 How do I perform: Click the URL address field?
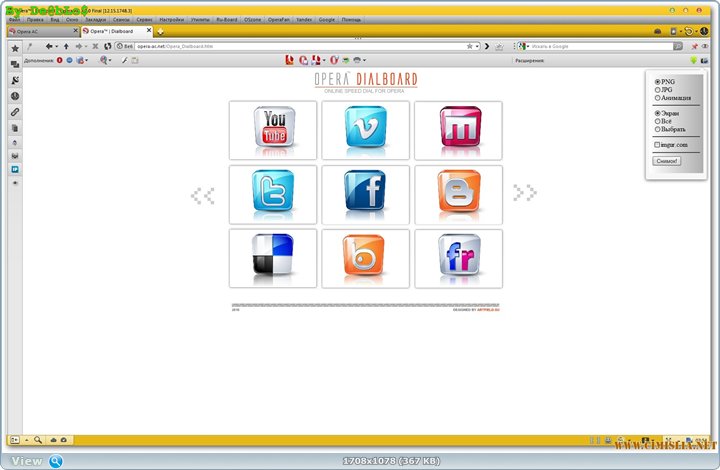pos(300,46)
